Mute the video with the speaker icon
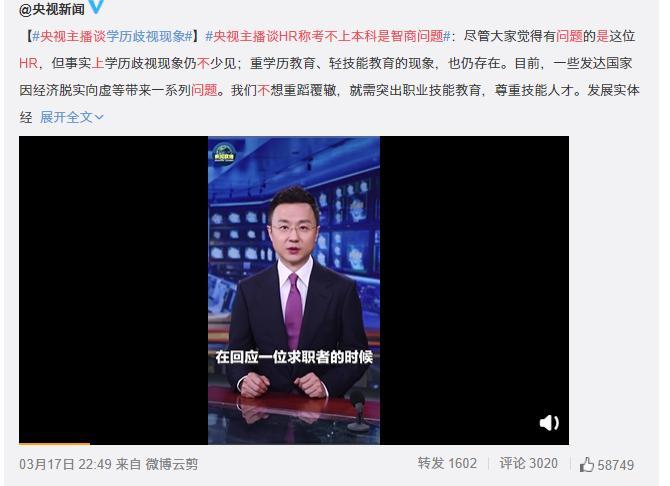Image resolution: width=670 pixels, height=486 pixels. point(549,423)
